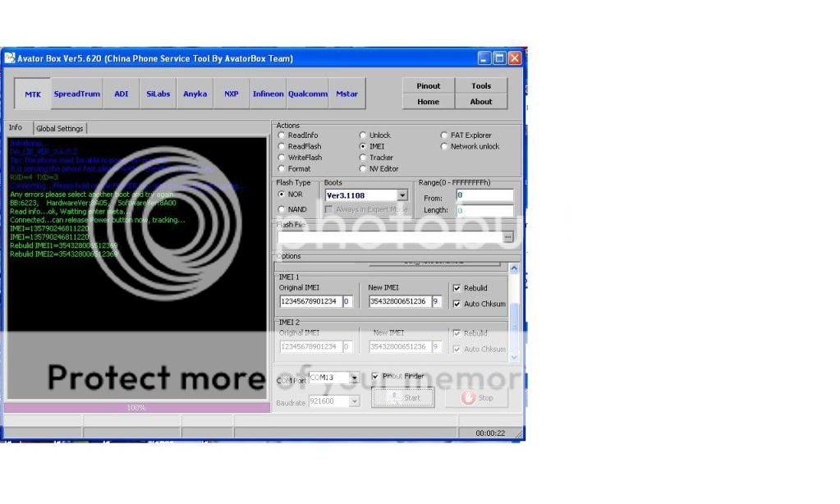Click the IMEI 1 New IMEI field
Image resolution: width=840 pixels, height=504 pixels.
point(399,302)
